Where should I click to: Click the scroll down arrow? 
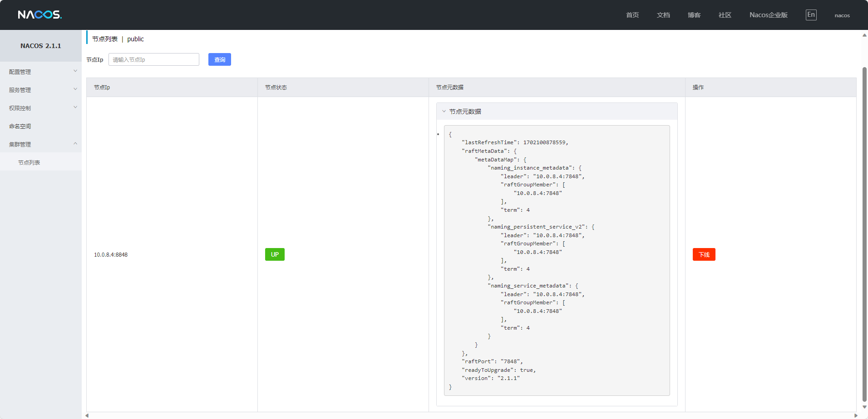pos(864,407)
